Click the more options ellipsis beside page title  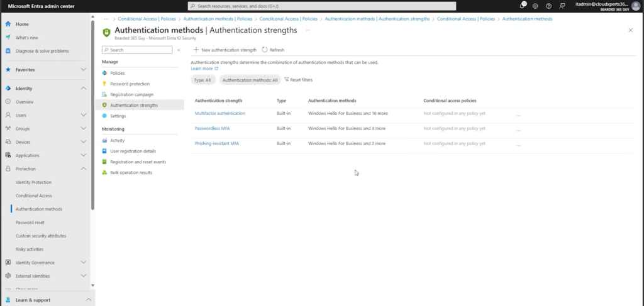click(308, 30)
